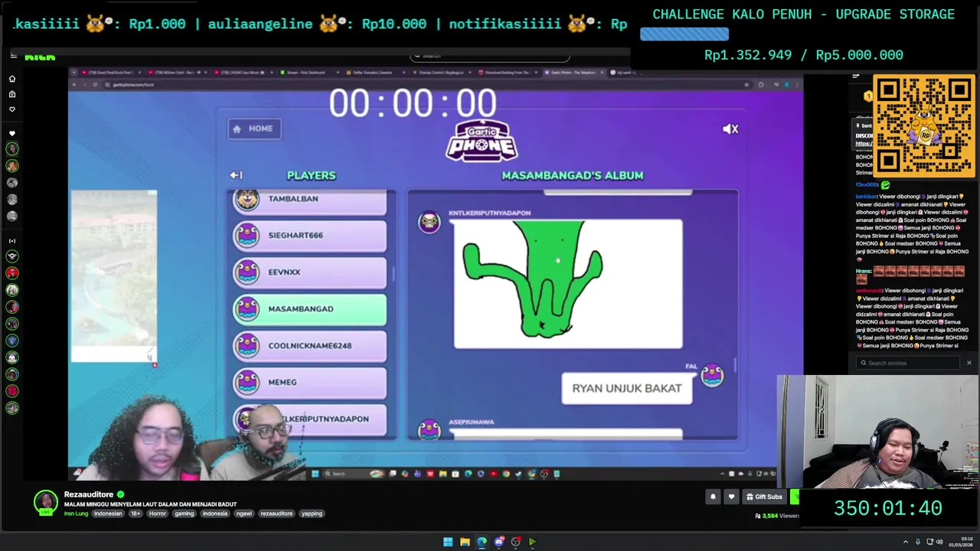This screenshot has height=551, width=980.
Task: Select the yapping tag
Action: pyautogui.click(x=312, y=514)
